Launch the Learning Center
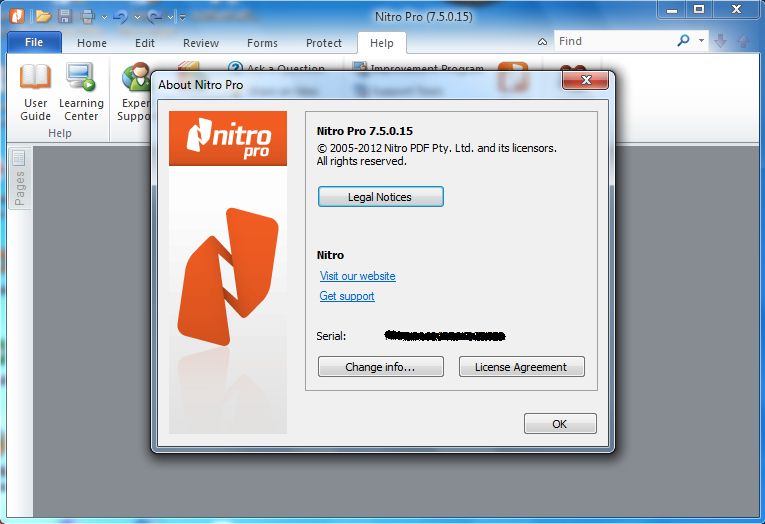 [81, 92]
